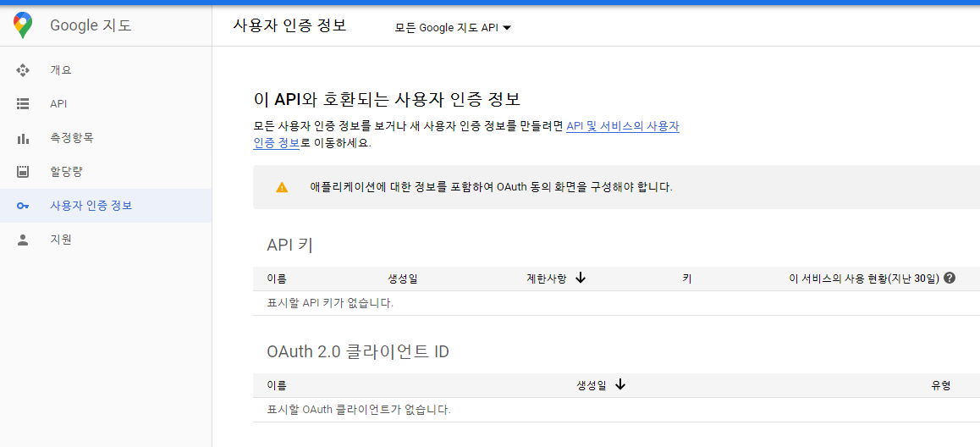Sort by the 제한사항 column header

point(547,279)
